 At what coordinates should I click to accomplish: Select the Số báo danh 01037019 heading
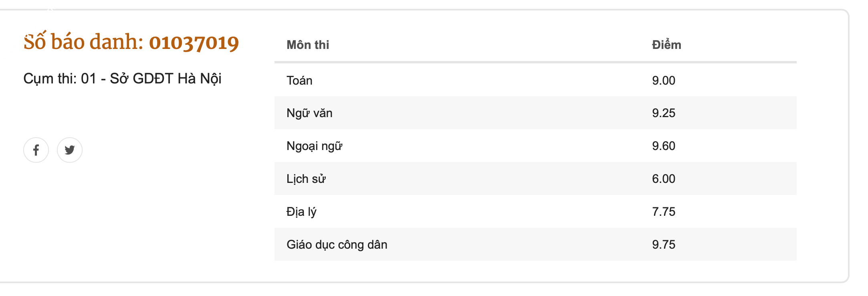click(131, 42)
